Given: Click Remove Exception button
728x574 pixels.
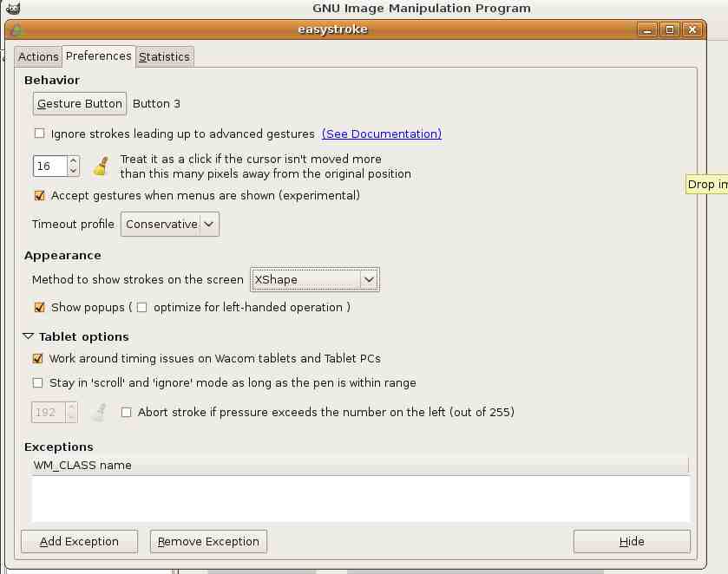Looking at the screenshot, I should (208, 542).
